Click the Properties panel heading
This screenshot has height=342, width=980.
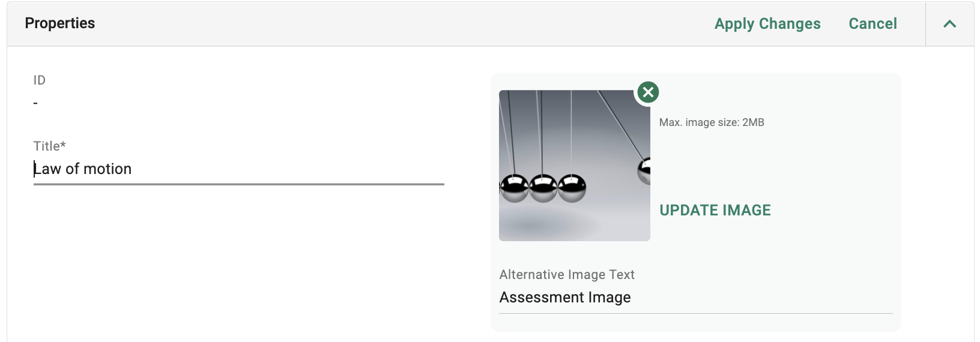coord(60,23)
